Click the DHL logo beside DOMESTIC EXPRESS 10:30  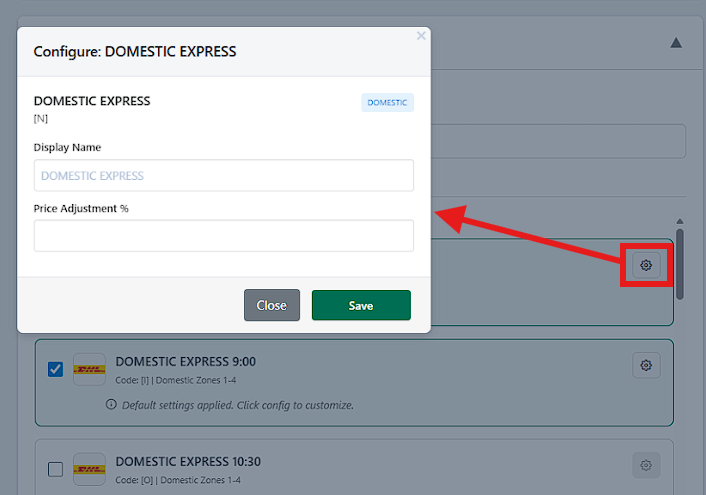coord(89,469)
